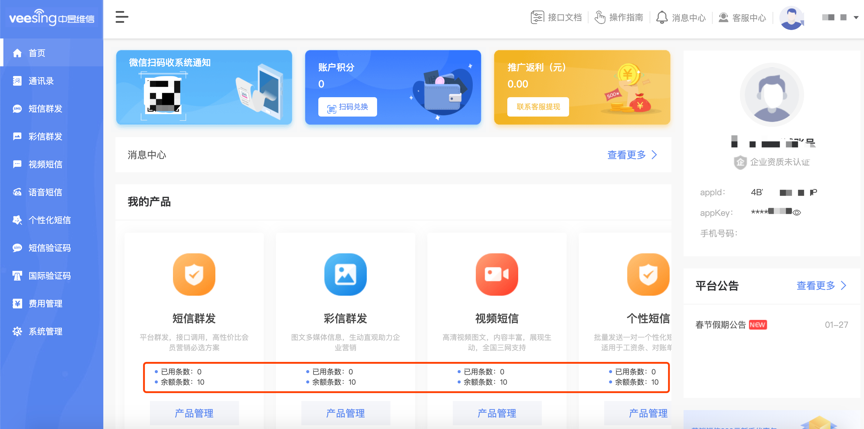Click the 费用管理 yuan icon in sidebar
This screenshot has height=429, width=864.
(x=17, y=303)
